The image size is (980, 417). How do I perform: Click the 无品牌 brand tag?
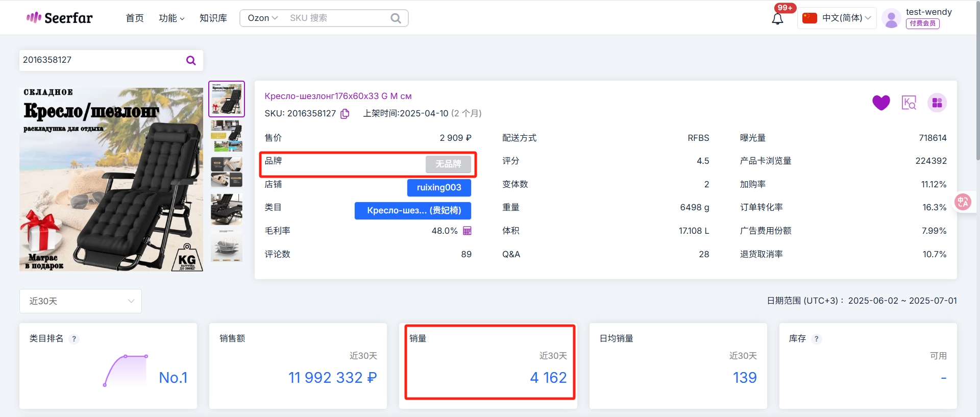pyautogui.click(x=448, y=164)
